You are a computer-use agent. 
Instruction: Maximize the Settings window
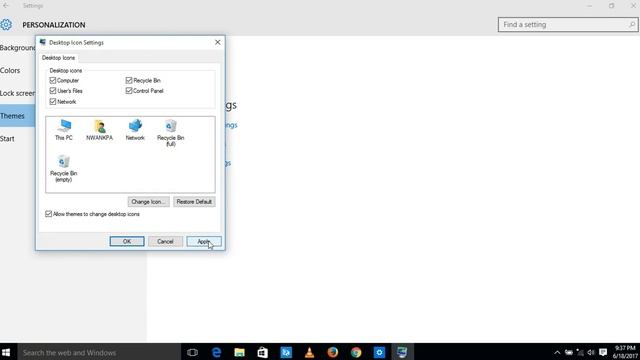point(611,6)
